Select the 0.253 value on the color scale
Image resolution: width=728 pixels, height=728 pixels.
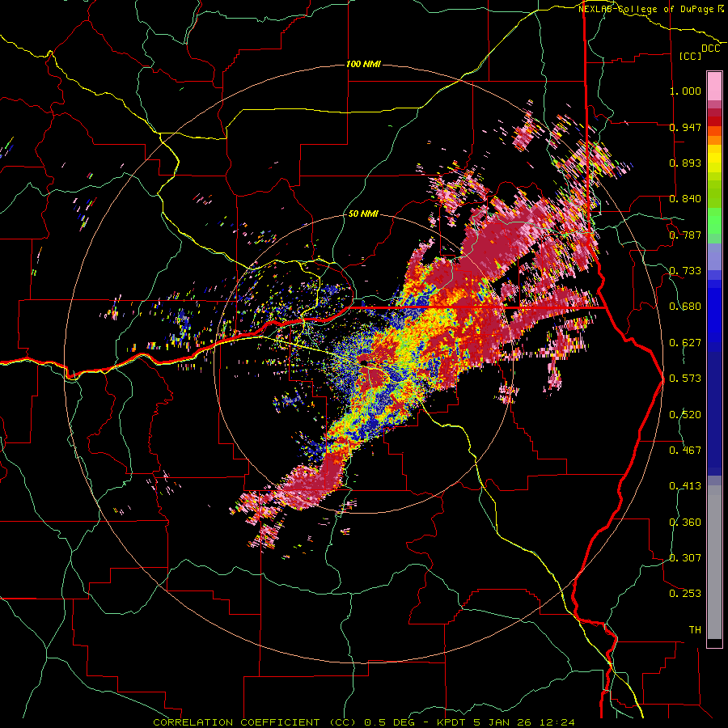click(x=685, y=594)
